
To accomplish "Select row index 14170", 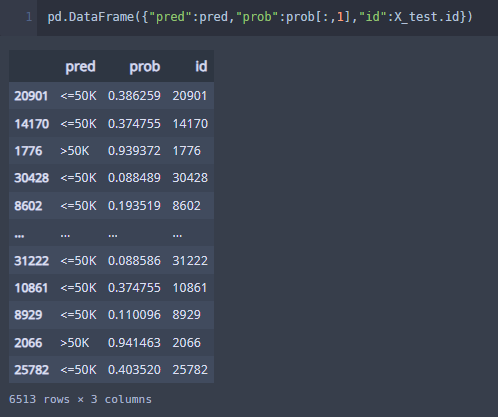I will (x=32, y=124).
